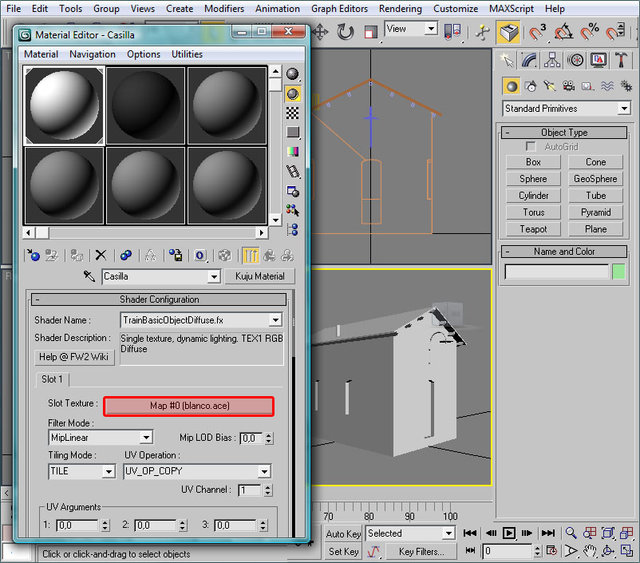The height and width of the screenshot is (563, 640).
Task: Click the Get Material icon
Action: click(33, 255)
